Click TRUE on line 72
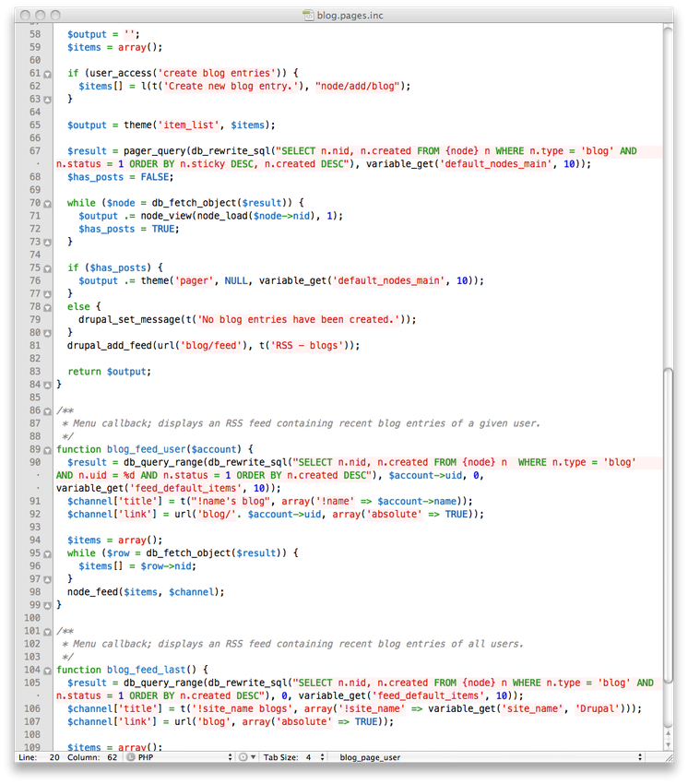 (163, 229)
